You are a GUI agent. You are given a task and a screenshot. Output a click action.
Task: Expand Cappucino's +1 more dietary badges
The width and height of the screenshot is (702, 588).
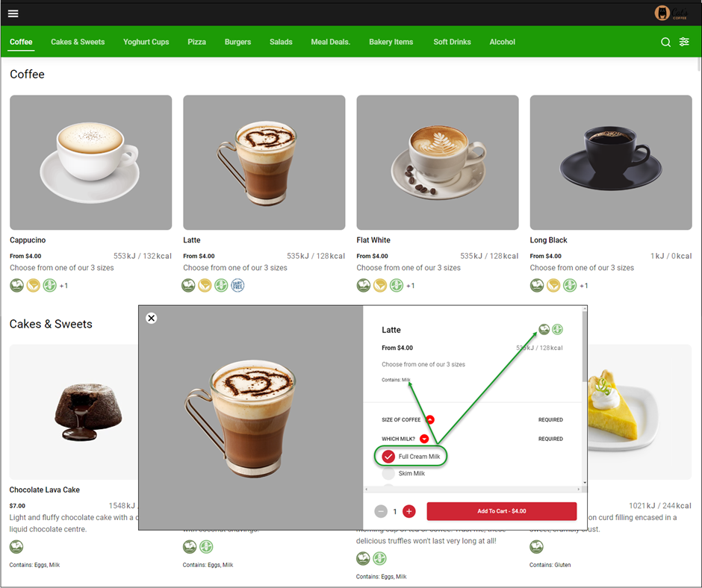point(64,286)
